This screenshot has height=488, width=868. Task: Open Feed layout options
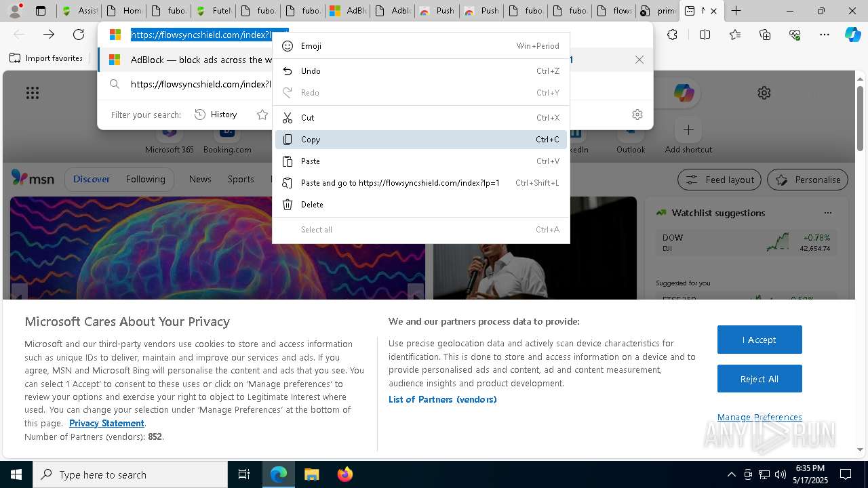tap(719, 180)
